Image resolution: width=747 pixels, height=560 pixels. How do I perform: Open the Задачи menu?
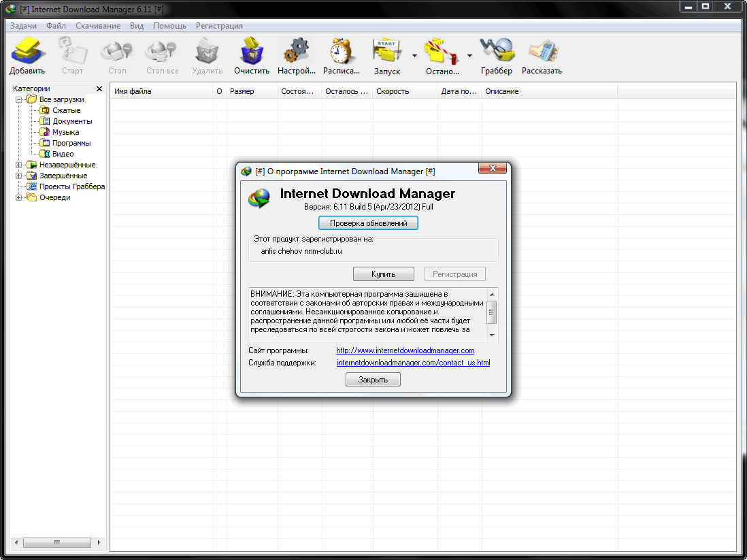pos(23,26)
